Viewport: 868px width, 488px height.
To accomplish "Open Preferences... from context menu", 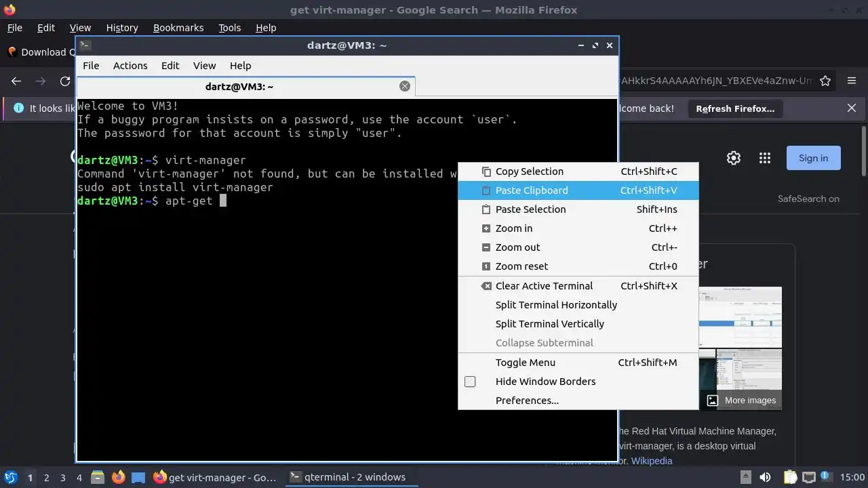I will click(578, 401).
